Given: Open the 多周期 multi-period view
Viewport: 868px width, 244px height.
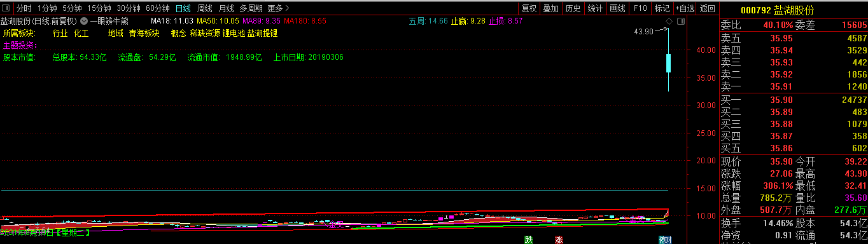Looking at the screenshot, I should point(251,8).
